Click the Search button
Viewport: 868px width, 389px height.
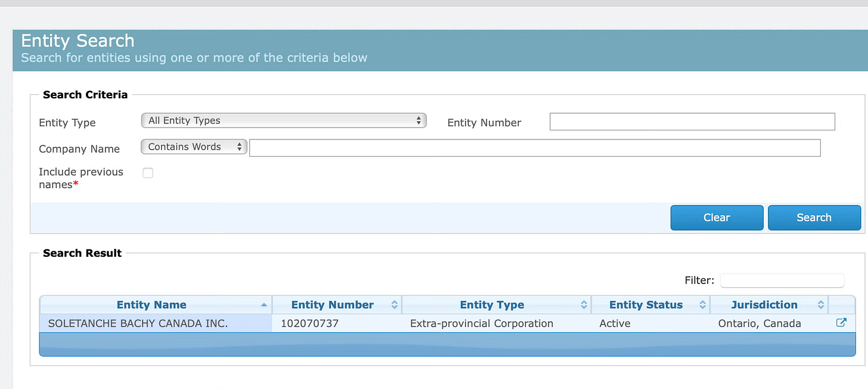point(814,217)
